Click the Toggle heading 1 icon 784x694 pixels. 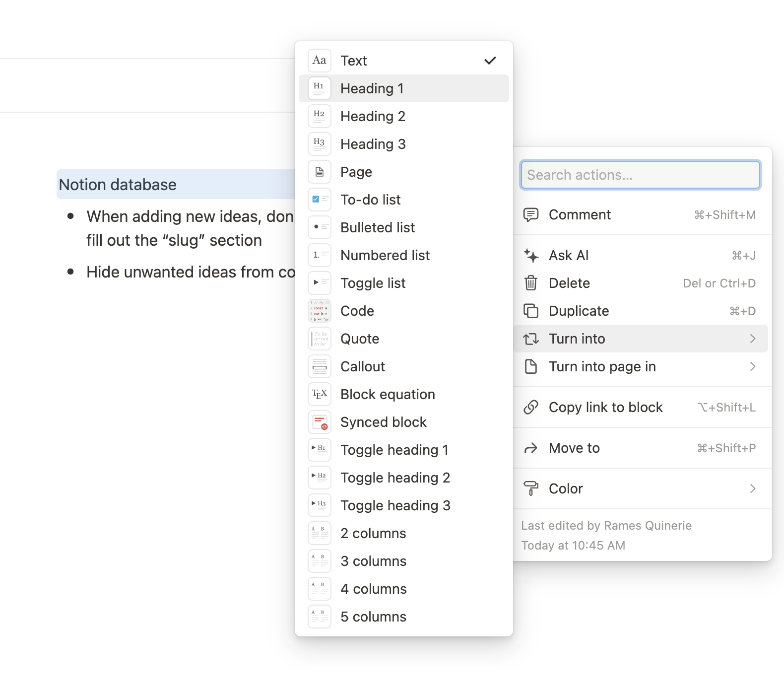[320, 450]
